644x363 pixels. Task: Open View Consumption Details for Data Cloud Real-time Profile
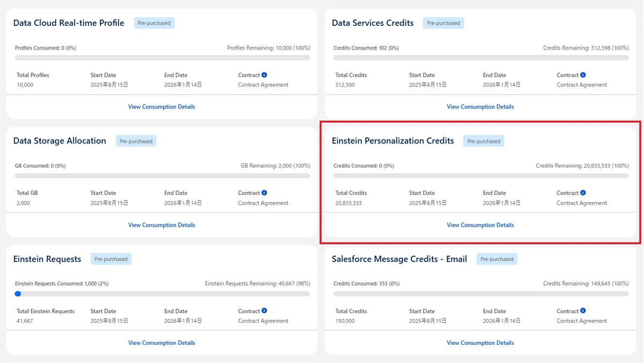pyautogui.click(x=162, y=107)
